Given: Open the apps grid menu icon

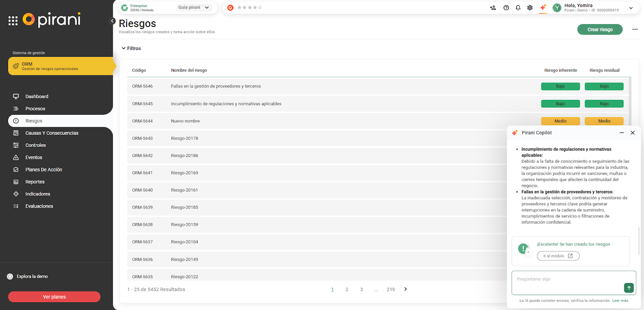Looking at the screenshot, I should coord(13,21).
